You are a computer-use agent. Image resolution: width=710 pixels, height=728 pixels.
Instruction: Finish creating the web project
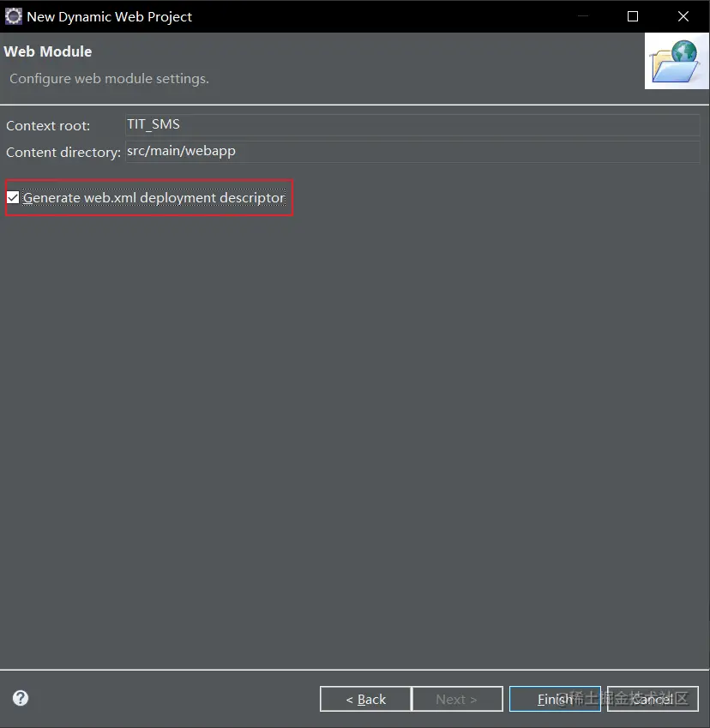point(555,699)
